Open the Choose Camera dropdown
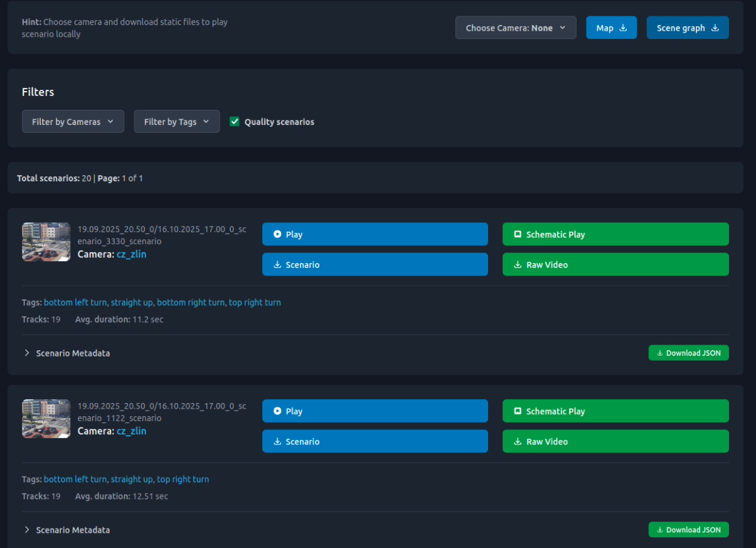This screenshot has width=756, height=548. (x=515, y=28)
